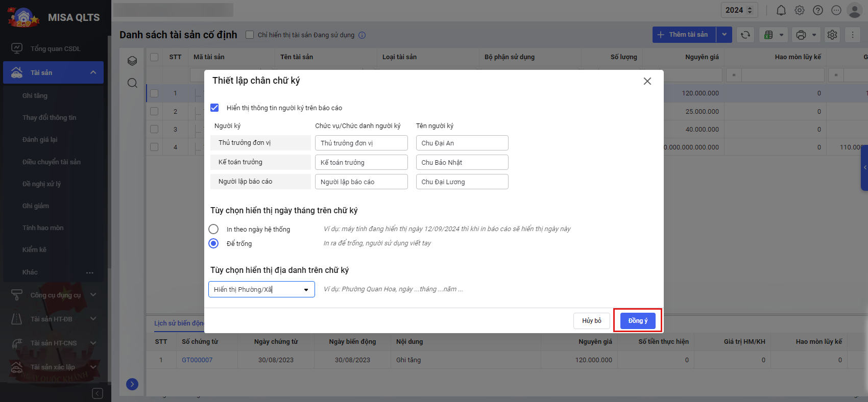Screen dimensions: 868x402
Task: Go to 'Tổng quan CSDL' menu
Action: click(55, 48)
